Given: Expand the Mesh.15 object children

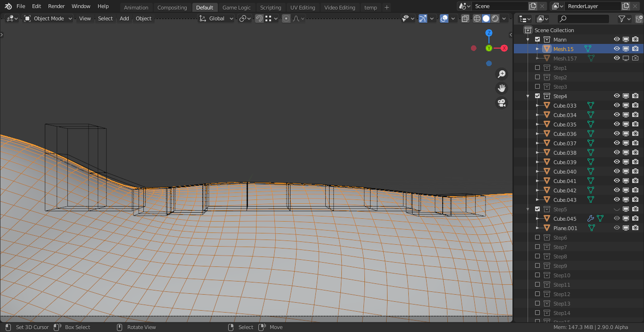Looking at the screenshot, I should 537,49.
